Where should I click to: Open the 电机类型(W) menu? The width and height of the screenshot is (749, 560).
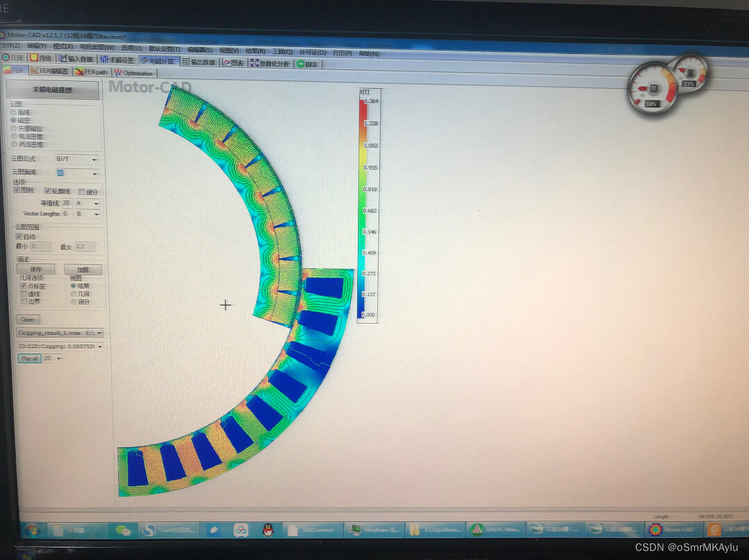[97, 47]
